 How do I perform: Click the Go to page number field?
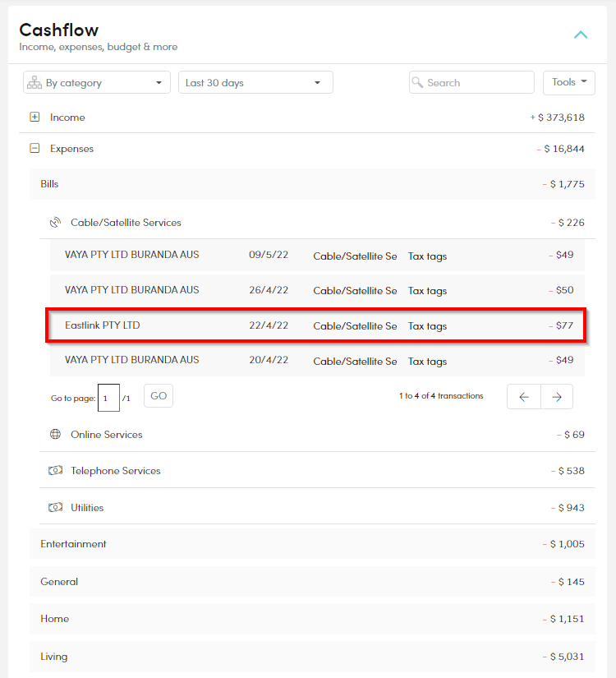[x=108, y=398]
